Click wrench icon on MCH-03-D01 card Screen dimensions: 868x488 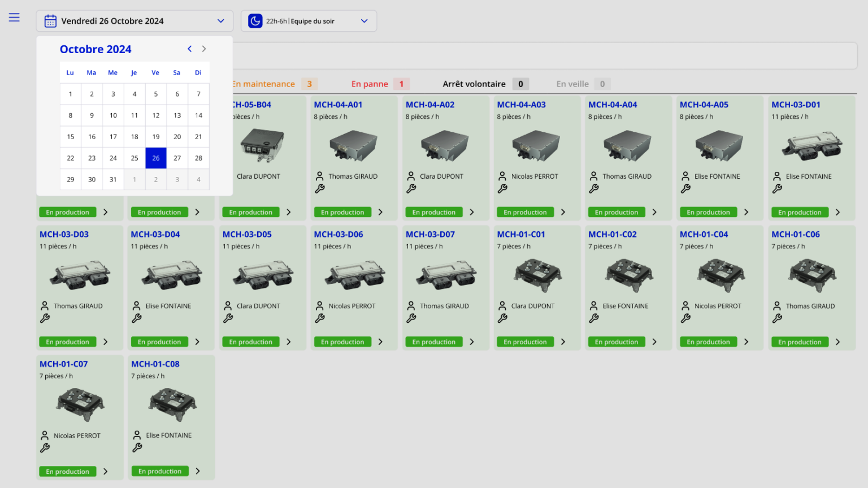[x=778, y=189]
